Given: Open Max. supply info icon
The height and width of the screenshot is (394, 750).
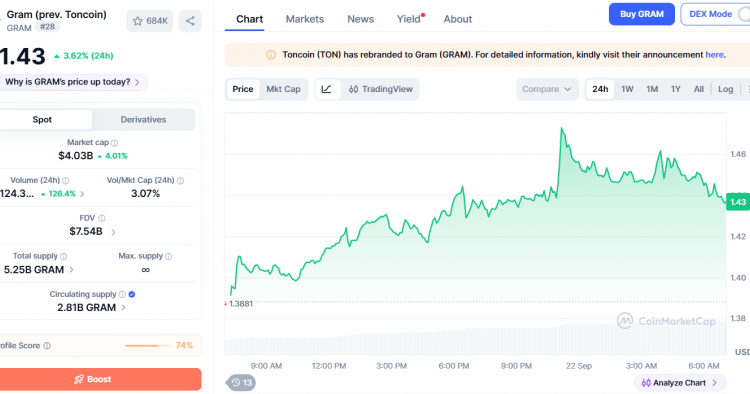Looking at the screenshot, I should tap(168, 257).
